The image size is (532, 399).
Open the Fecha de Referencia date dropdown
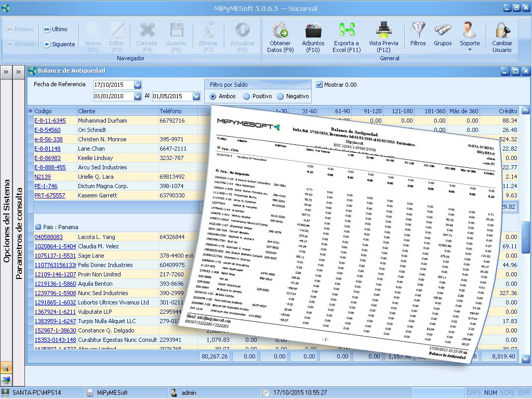click(x=137, y=85)
